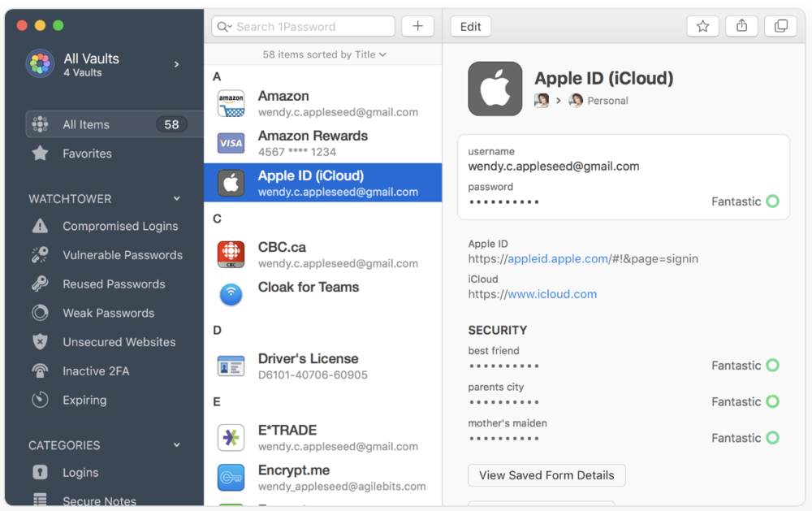Toggle the favorite star for Apple ID
The height and width of the screenshot is (511, 812).
703,26
